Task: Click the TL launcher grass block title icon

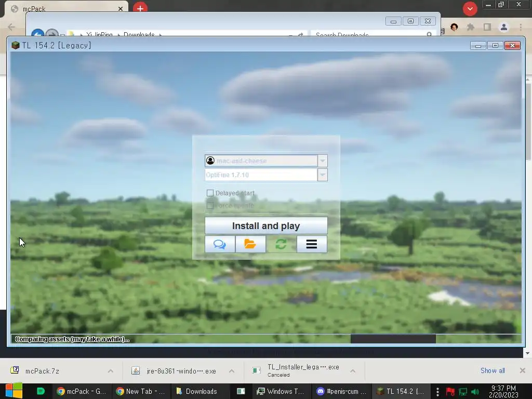Action: (15, 46)
